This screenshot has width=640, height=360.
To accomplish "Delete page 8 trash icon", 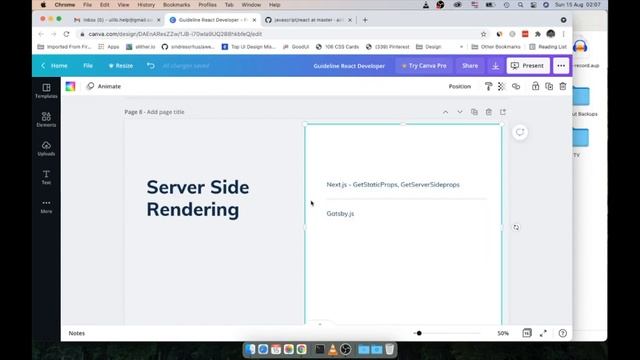I will [489, 112].
